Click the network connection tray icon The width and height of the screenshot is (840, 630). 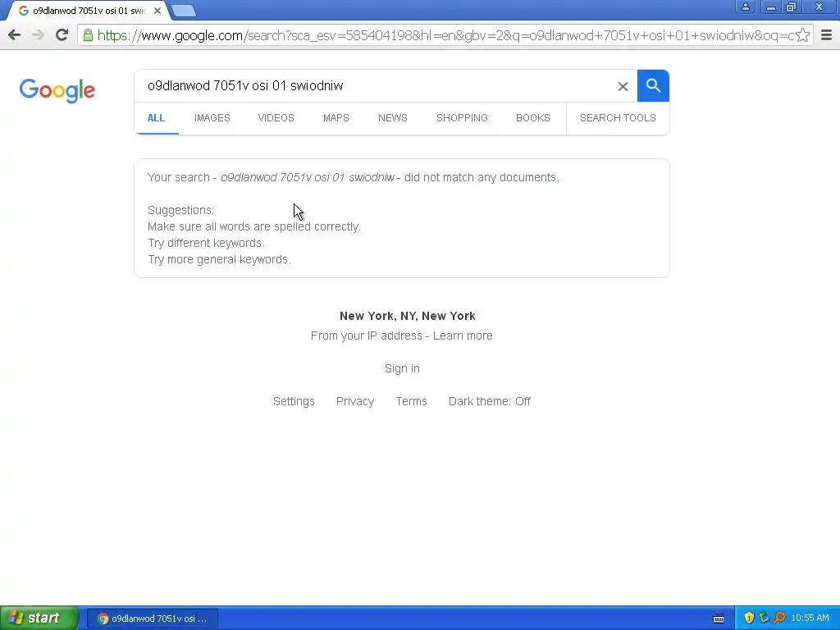tap(764, 618)
